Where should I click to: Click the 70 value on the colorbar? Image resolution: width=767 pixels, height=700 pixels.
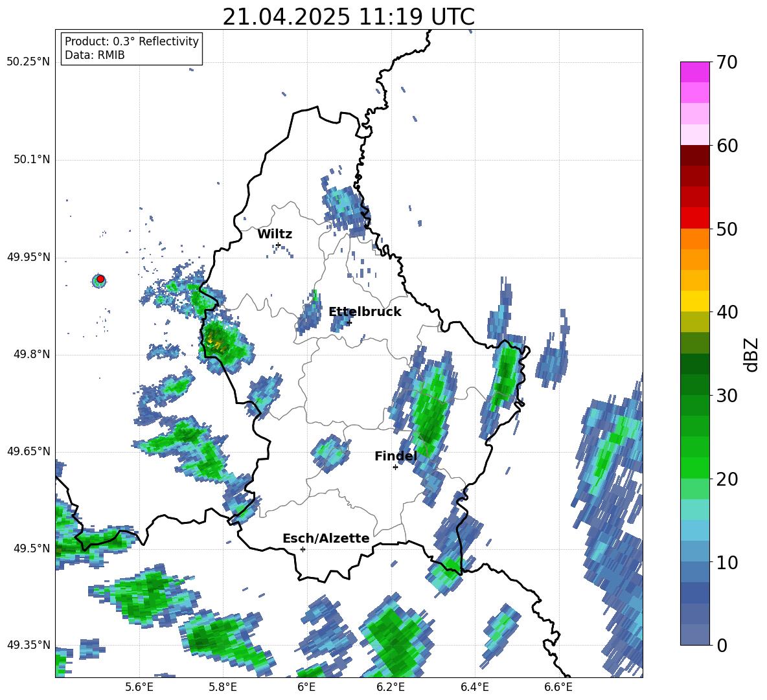pos(727,62)
